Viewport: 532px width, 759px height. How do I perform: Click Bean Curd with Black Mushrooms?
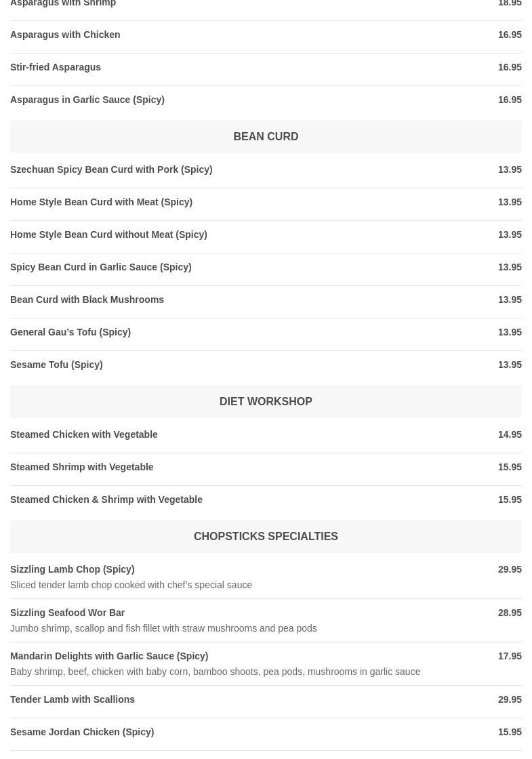(87, 300)
